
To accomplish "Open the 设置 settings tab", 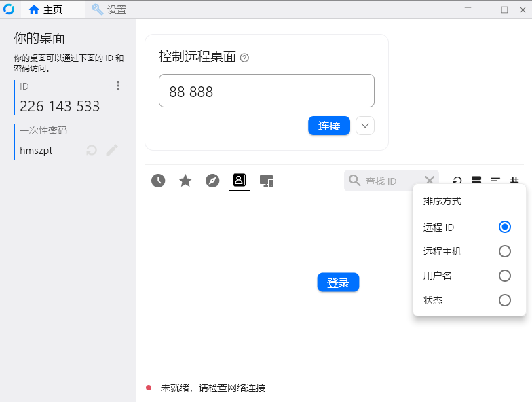I will click(x=109, y=10).
